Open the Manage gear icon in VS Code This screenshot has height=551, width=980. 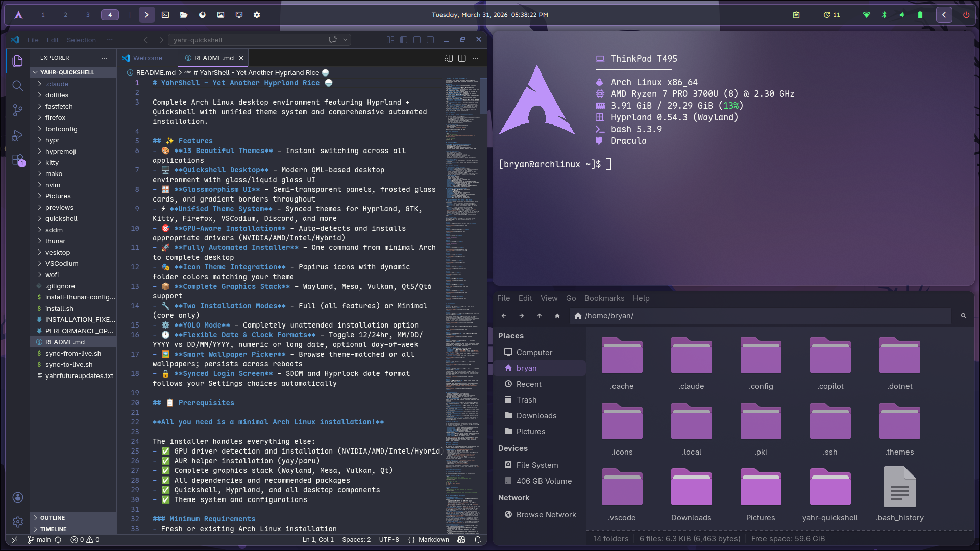click(18, 521)
